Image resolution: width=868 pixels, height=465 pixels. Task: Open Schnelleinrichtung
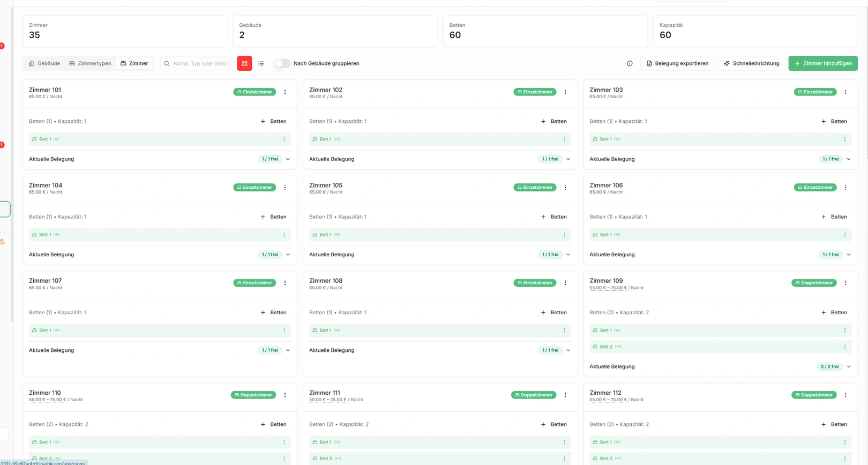pyautogui.click(x=751, y=63)
